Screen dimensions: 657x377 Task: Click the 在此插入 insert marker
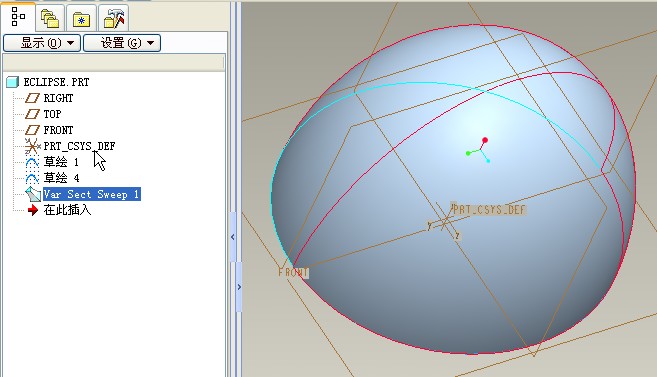[67, 209]
